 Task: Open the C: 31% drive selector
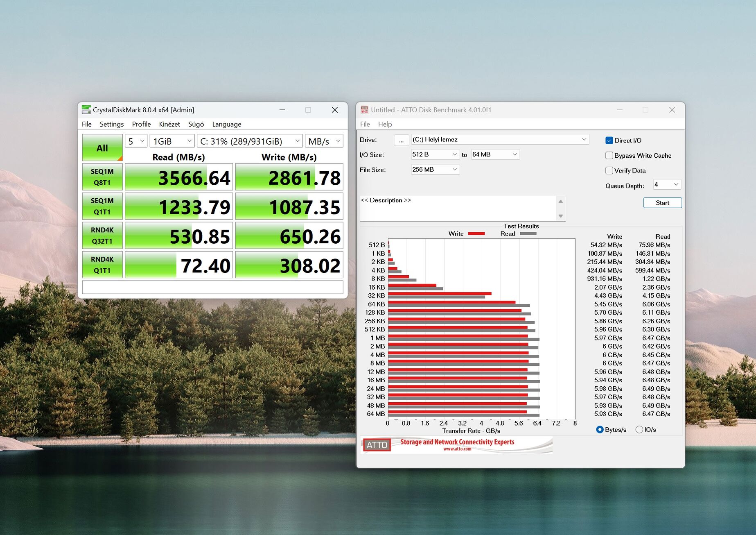(x=250, y=141)
